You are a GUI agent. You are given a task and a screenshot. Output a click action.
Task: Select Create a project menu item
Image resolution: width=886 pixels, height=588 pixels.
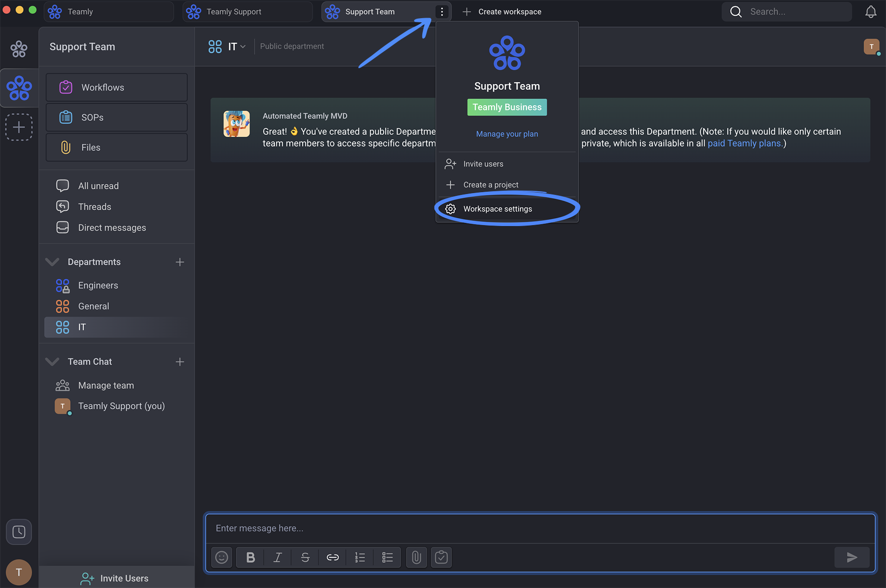tap(507, 185)
